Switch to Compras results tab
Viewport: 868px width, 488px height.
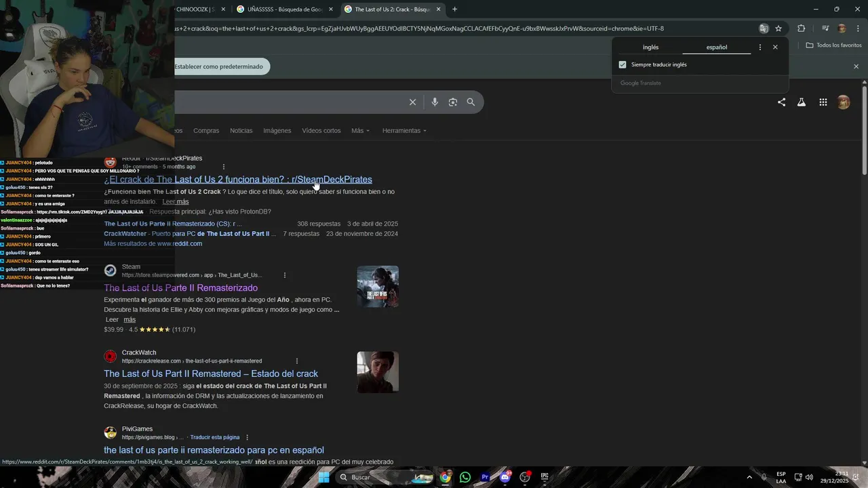206,131
